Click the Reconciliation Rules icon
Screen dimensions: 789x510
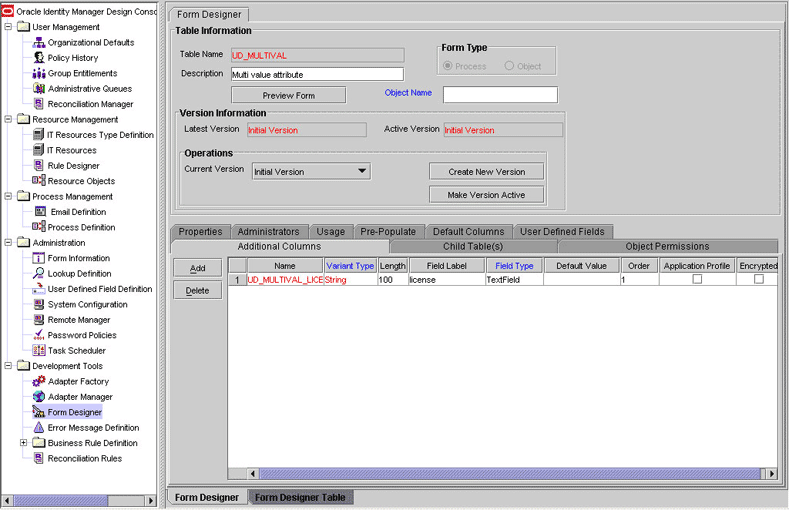coord(39,458)
